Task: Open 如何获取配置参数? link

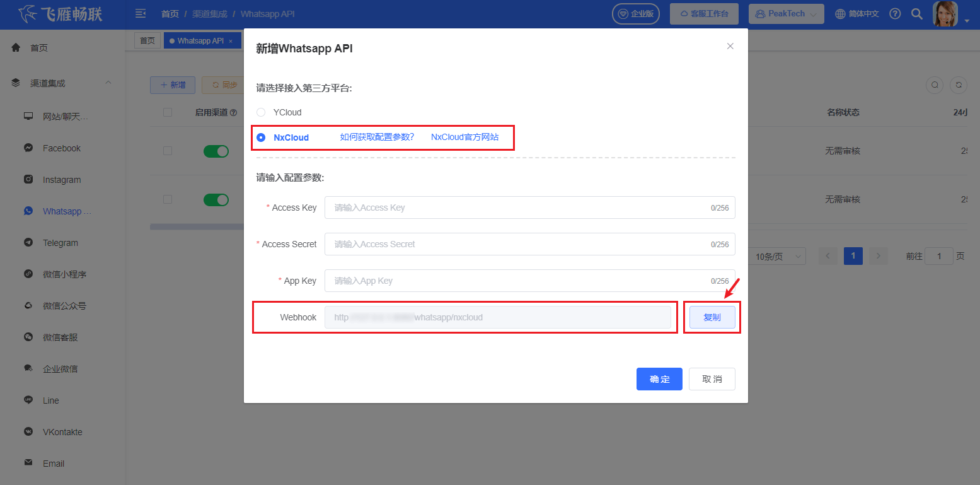Action: click(x=377, y=137)
